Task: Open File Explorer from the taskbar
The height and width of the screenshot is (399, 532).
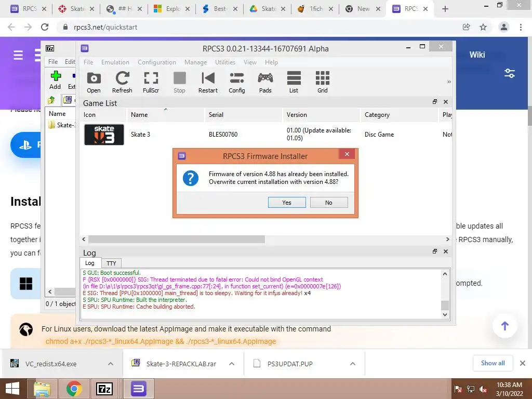Action: pyautogui.click(x=42, y=389)
